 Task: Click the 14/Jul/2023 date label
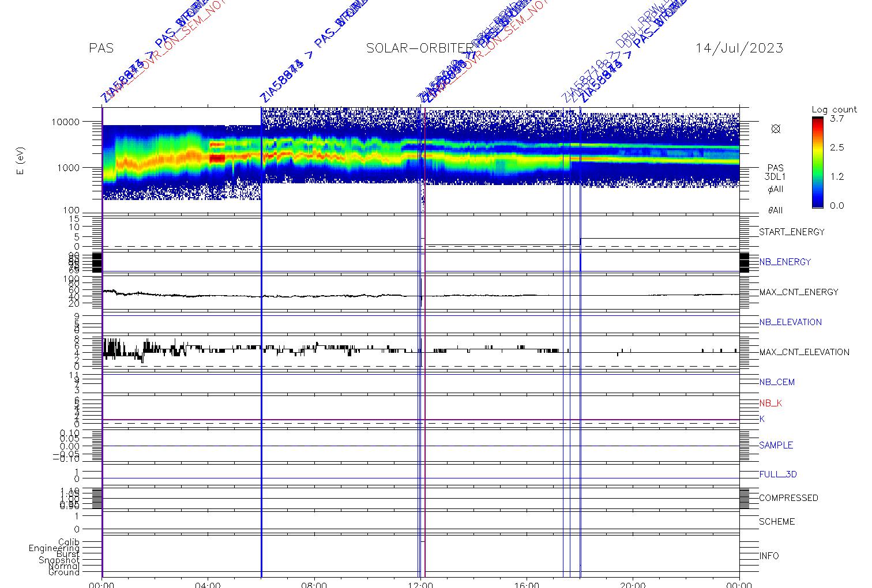[x=739, y=48]
